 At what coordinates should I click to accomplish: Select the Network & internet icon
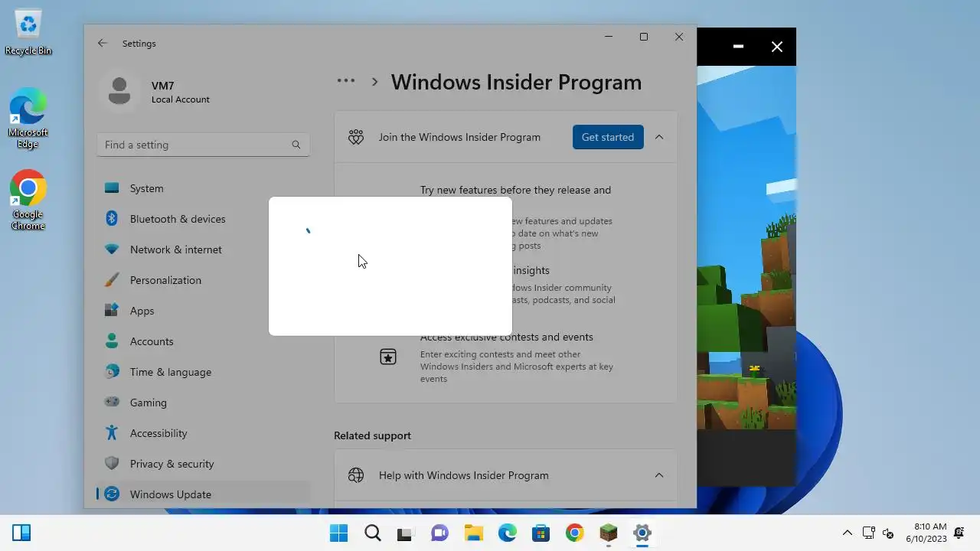(112, 249)
